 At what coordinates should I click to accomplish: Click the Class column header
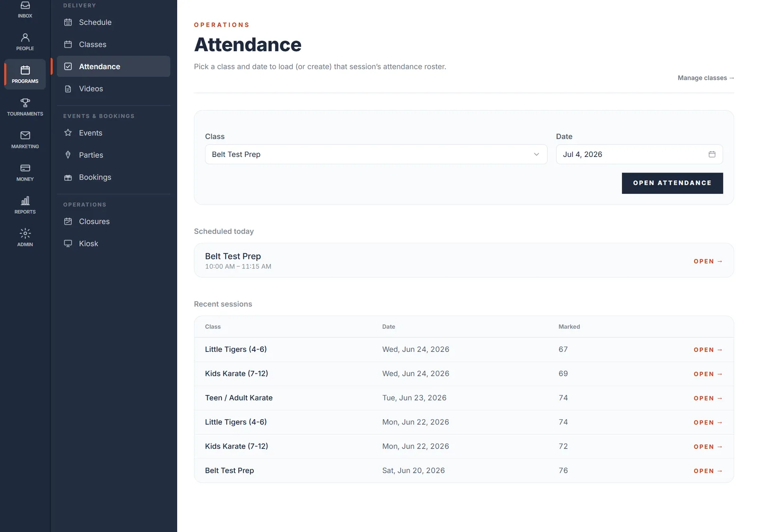213,327
